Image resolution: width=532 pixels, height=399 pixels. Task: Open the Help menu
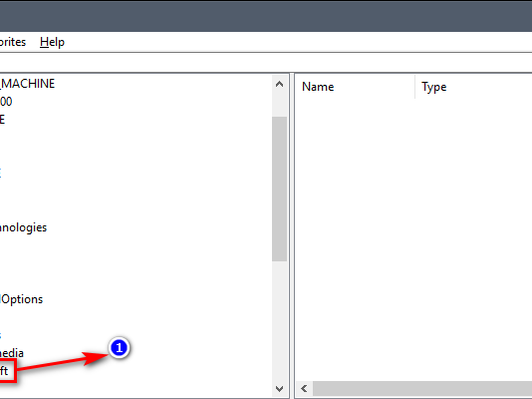[x=52, y=42]
